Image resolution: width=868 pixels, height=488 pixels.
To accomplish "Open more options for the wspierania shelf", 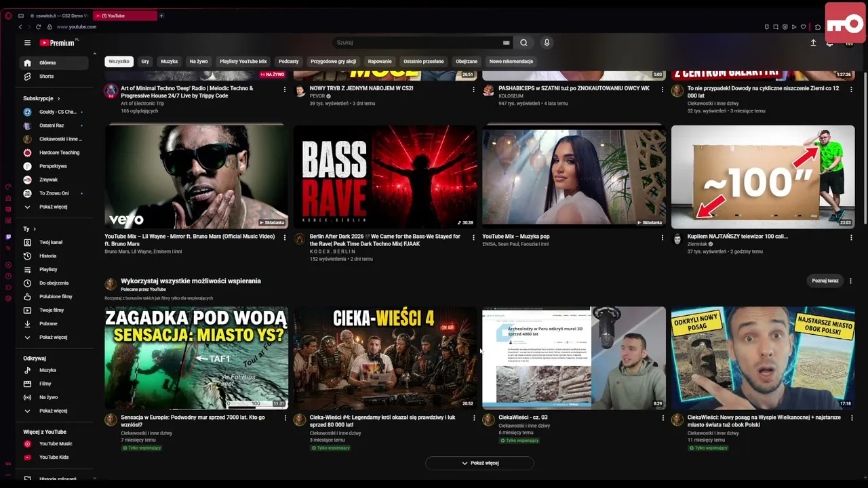I will 850,281.
